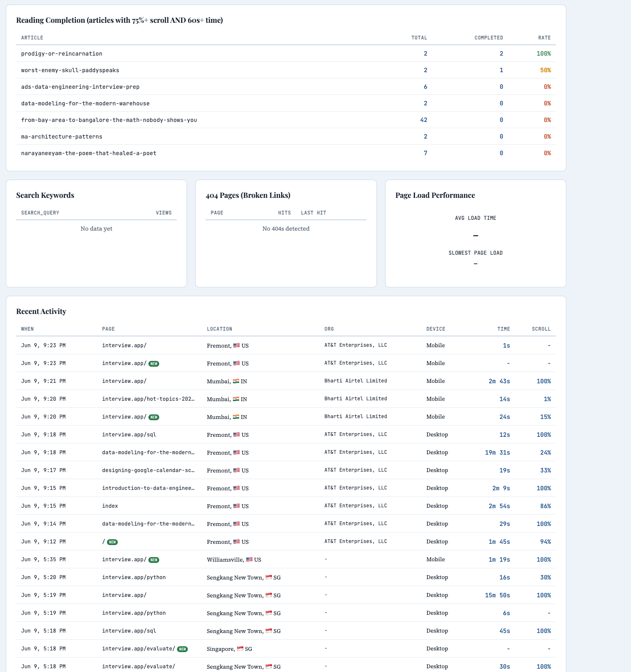Click the 'index' page entry
The height and width of the screenshot is (672, 631).
(110, 506)
